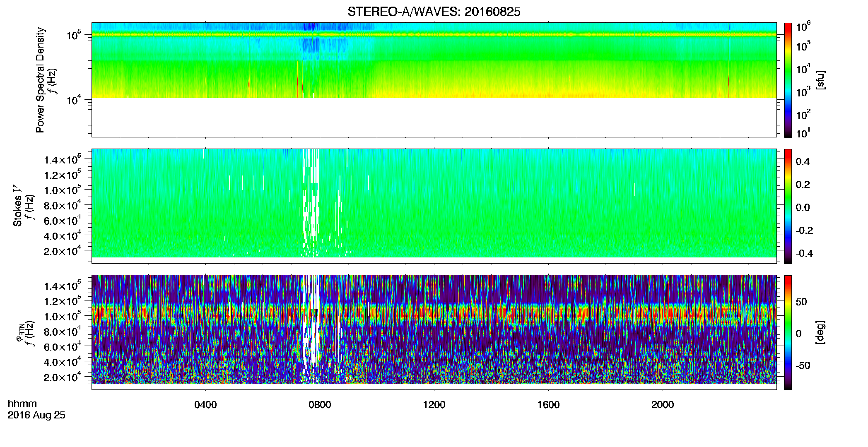The image size is (868, 447).
Task: Click the 1.4×10^5 tick in Stokes V panel
Action: [x=63, y=160]
